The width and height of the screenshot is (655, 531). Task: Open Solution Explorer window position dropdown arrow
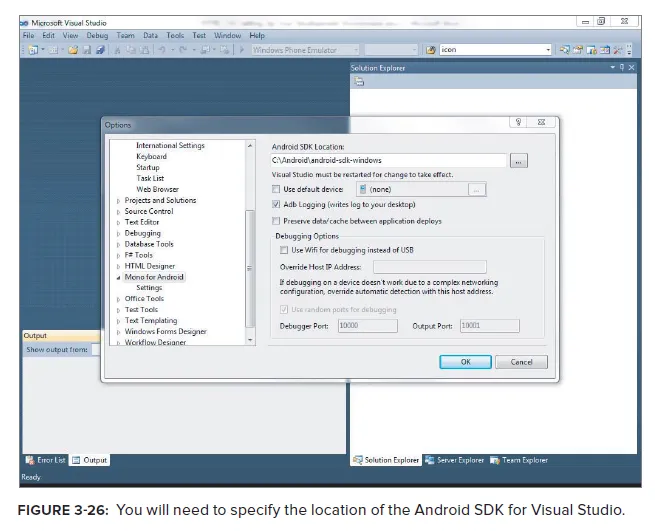click(x=613, y=67)
